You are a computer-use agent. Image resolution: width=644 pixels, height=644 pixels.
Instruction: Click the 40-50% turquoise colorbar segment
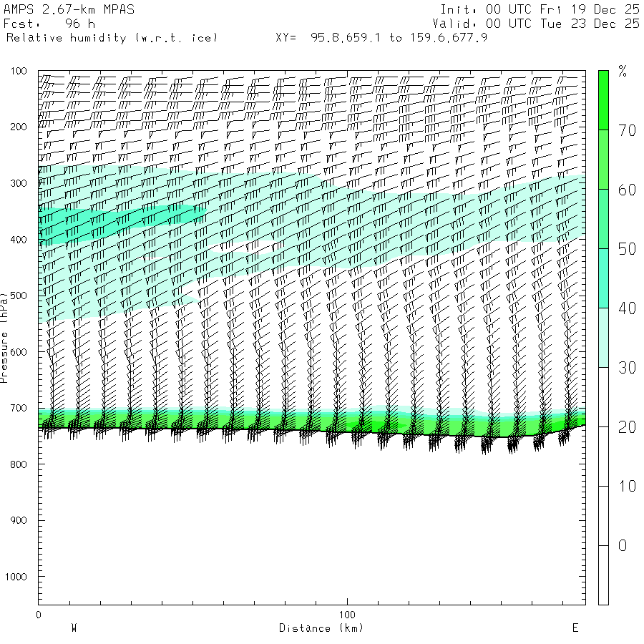click(603, 278)
